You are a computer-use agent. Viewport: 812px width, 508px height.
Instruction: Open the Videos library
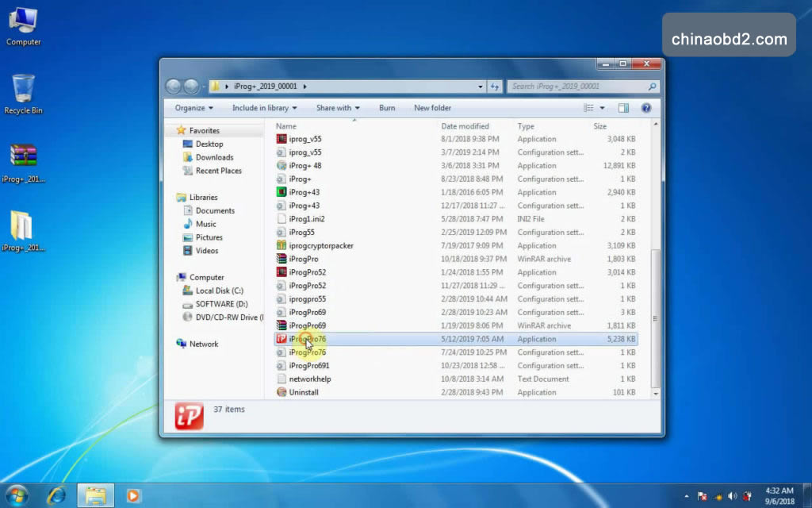click(207, 251)
